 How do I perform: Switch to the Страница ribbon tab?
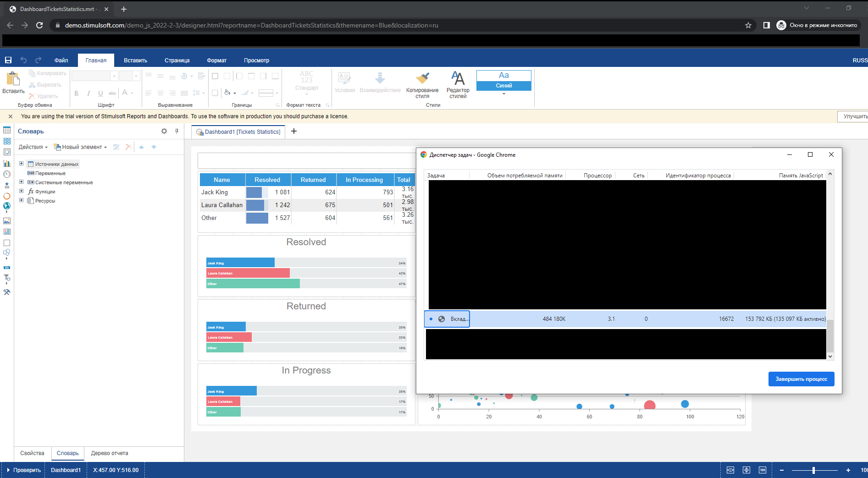click(x=177, y=60)
